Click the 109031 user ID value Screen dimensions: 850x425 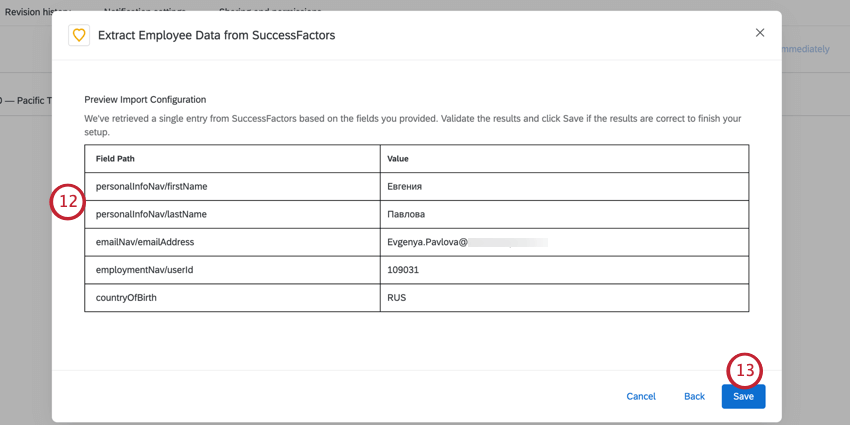403,270
